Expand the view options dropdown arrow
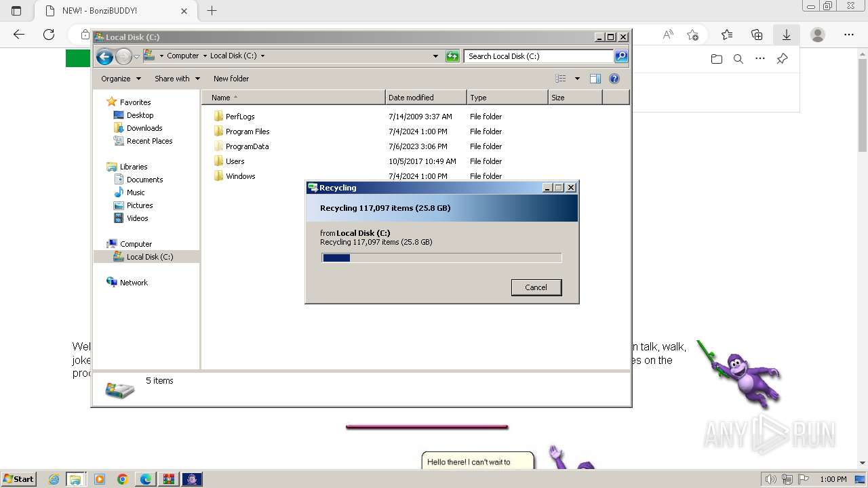This screenshot has height=488, width=868. 577,79
